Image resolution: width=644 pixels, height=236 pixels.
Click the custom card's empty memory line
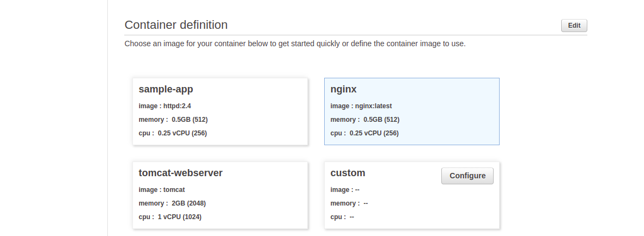(x=349, y=203)
